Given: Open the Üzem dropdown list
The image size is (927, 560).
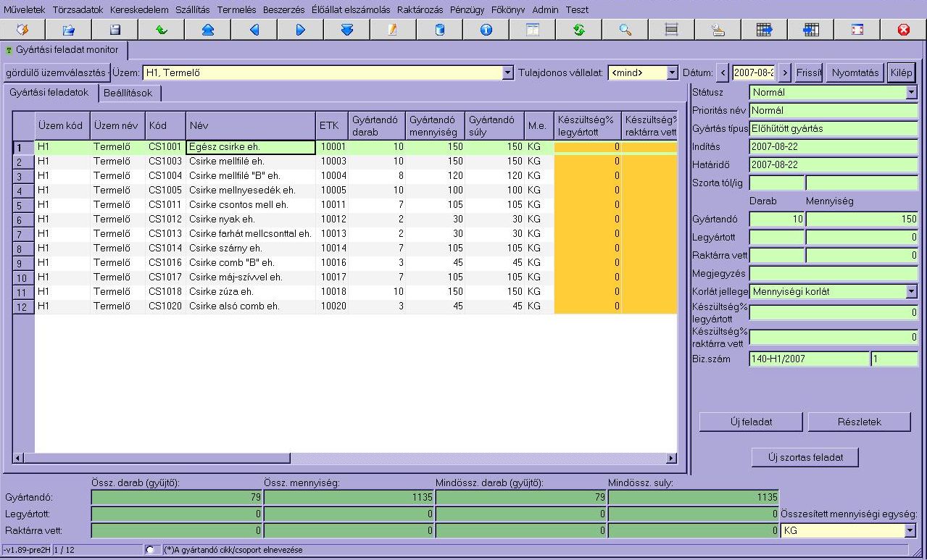Looking at the screenshot, I should 507,73.
